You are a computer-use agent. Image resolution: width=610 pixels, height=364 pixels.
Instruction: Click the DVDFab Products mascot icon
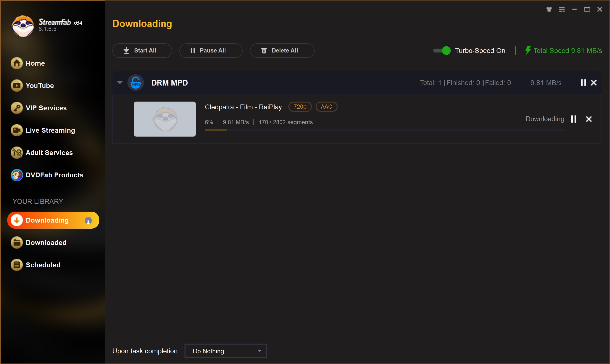(17, 175)
